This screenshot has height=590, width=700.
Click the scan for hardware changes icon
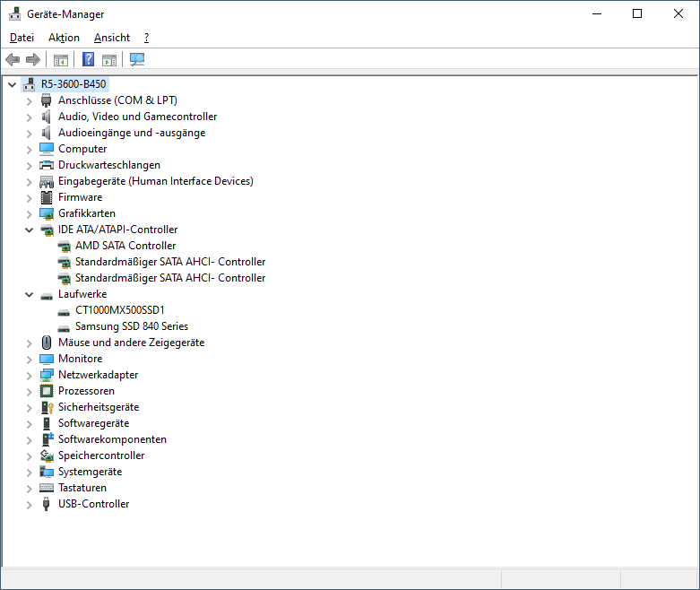pyautogui.click(x=137, y=59)
